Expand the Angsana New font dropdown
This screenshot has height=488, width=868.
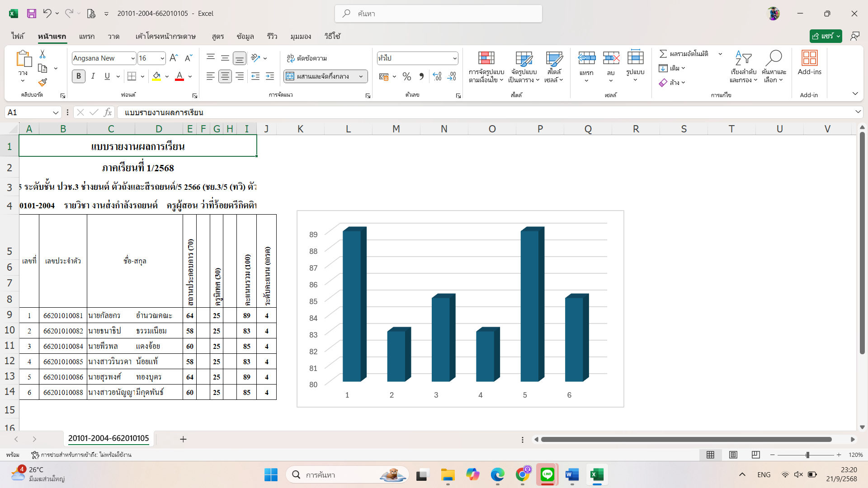click(x=133, y=58)
